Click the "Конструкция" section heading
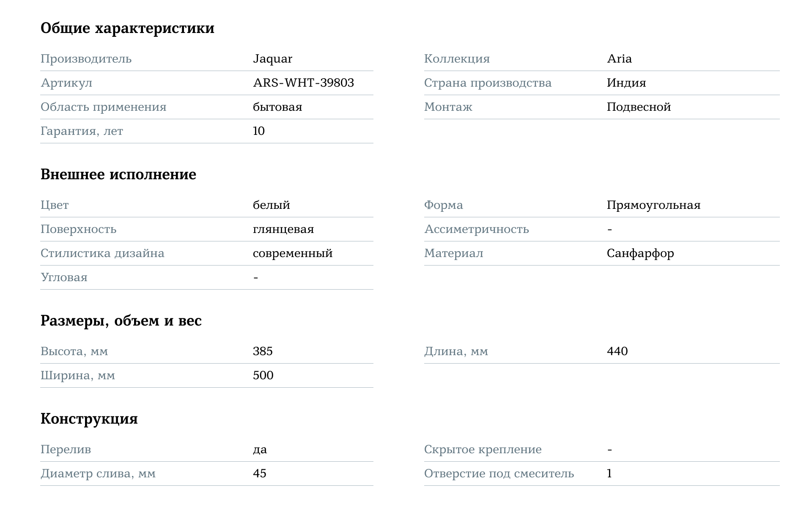The image size is (812, 523). [x=89, y=419]
